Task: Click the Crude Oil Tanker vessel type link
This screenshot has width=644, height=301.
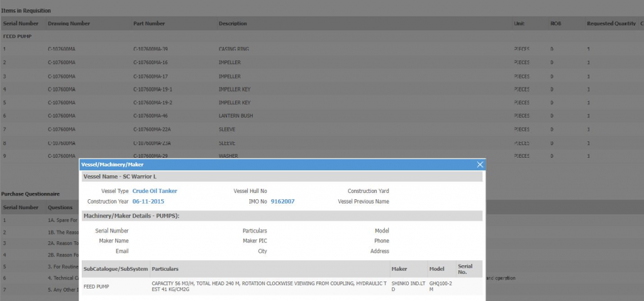Action: click(x=155, y=191)
